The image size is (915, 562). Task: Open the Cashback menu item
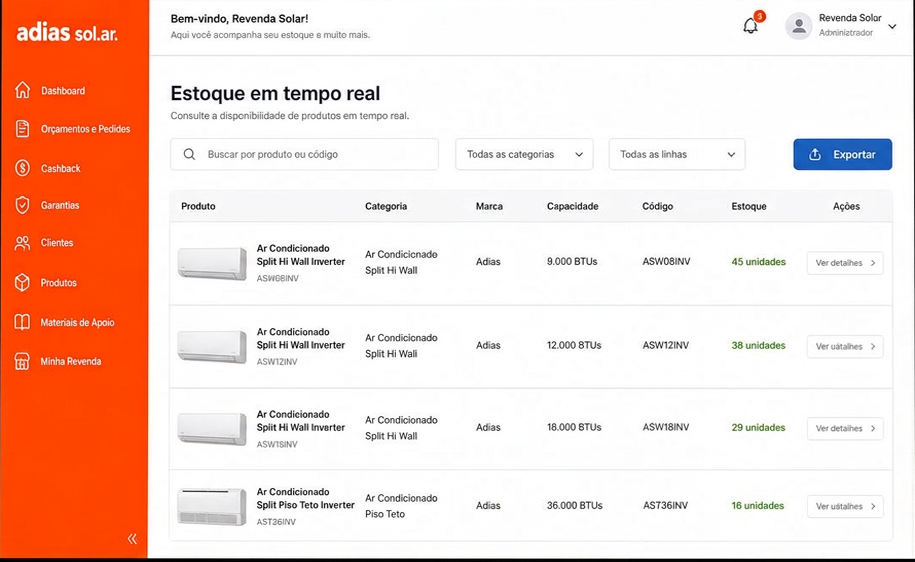click(61, 169)
